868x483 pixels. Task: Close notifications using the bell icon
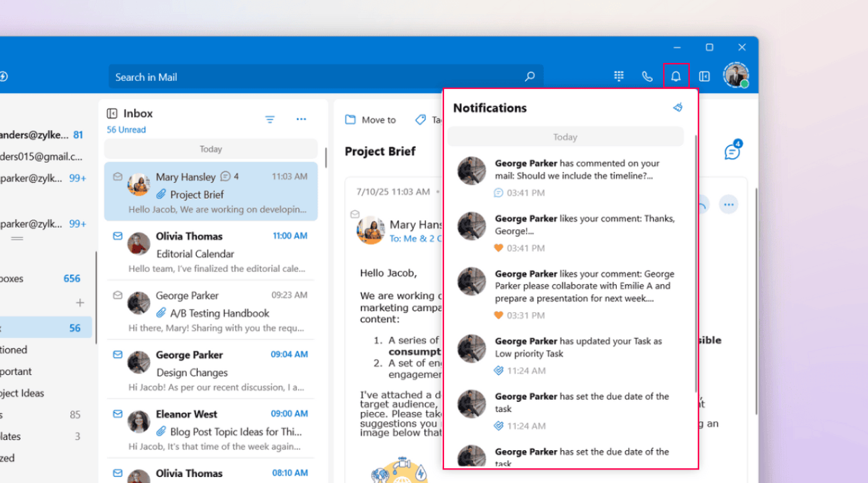[x=676, y=76]
